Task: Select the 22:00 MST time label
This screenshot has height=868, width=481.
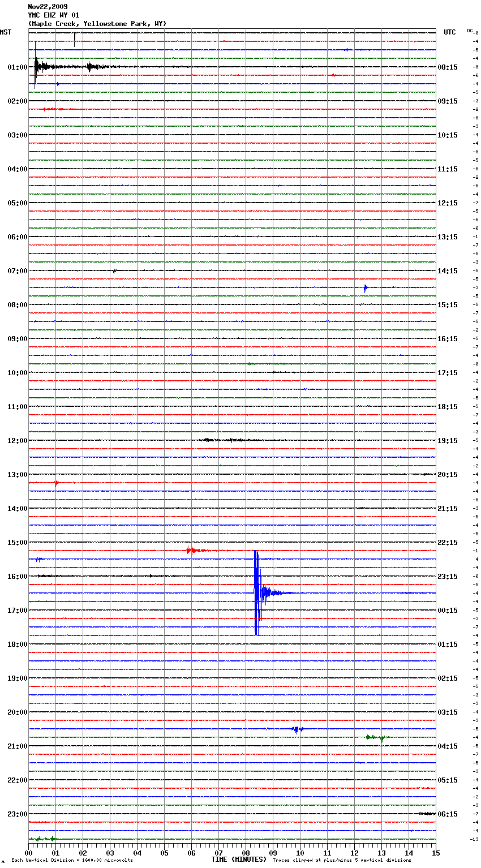Action: coord(17,780)
